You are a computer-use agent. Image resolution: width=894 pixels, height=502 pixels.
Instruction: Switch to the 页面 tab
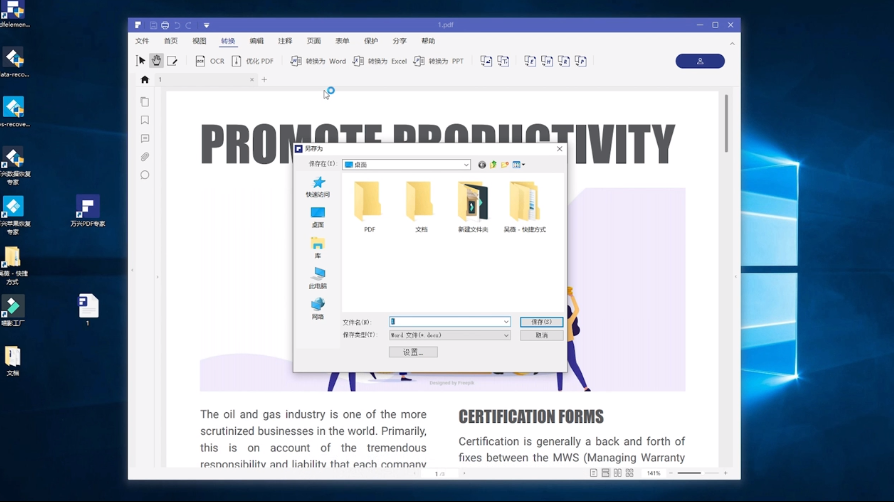[314, 41]
